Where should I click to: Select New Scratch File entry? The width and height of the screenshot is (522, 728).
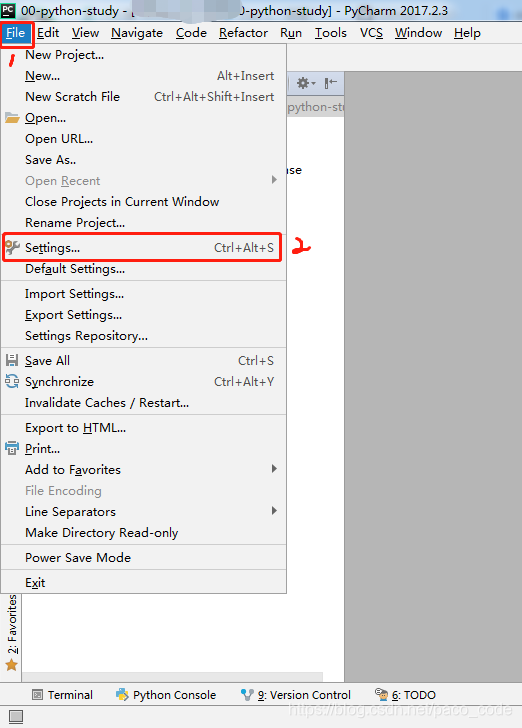click(144, 97)
